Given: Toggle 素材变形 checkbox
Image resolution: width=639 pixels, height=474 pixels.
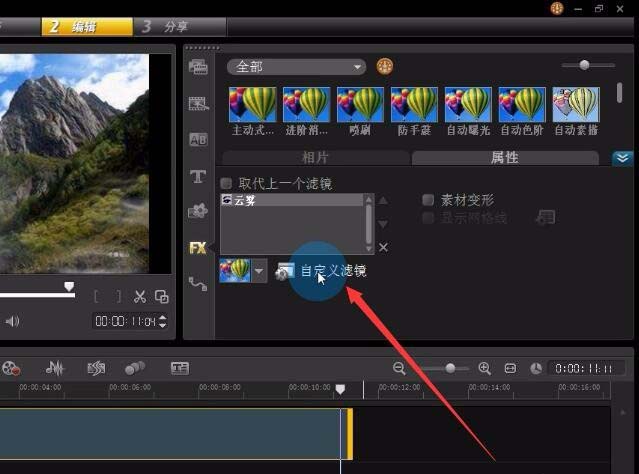Looking at the screenshot, I should [x=428, y=200].
